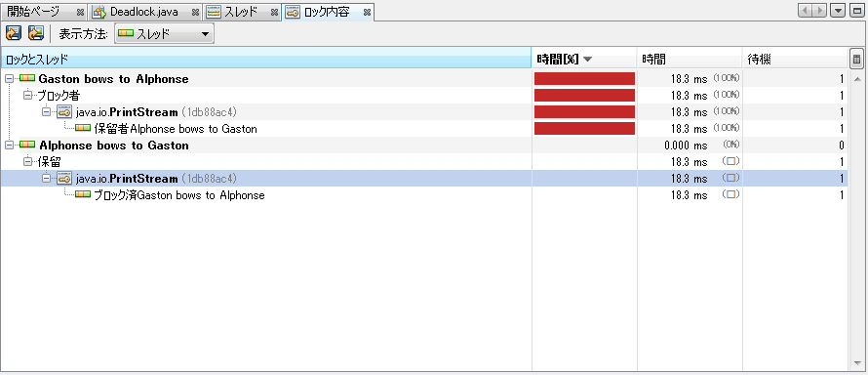Click the thread icon beside ブロック済Gaston

(x=83, y=195)
